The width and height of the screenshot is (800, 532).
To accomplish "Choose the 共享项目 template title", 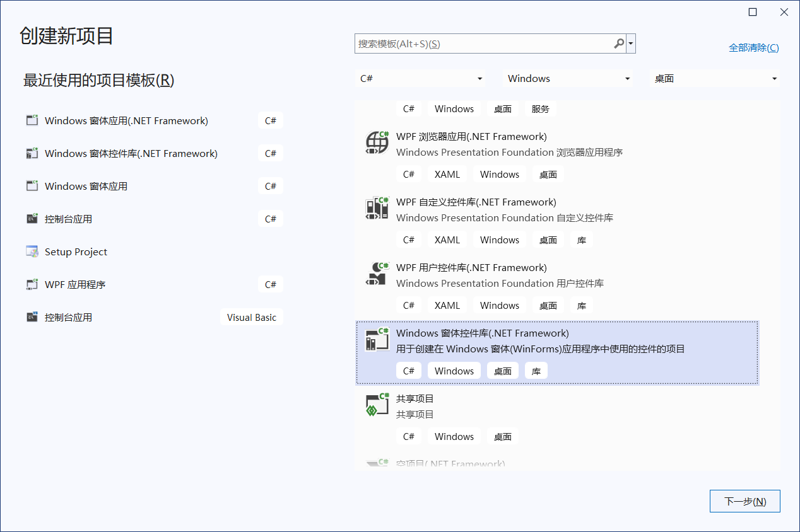I will 415,399.
